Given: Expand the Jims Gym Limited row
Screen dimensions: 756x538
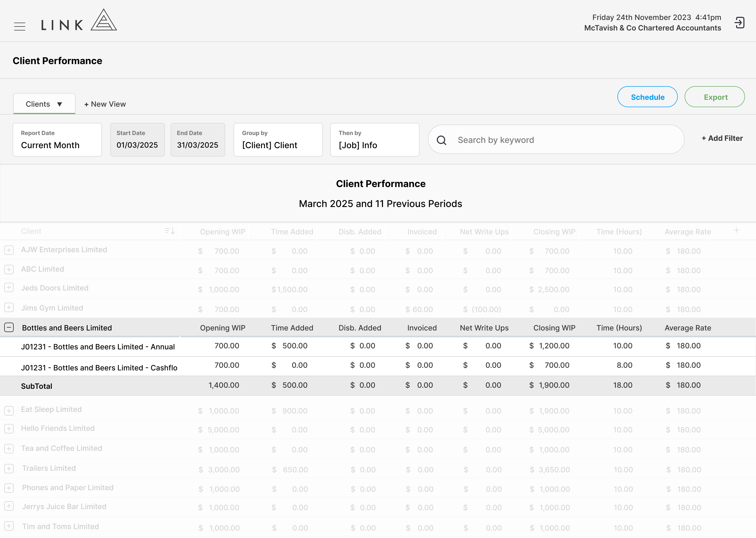Looking at the screenshot, I should [x=9, y=307].
